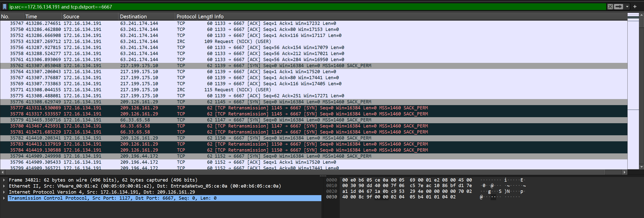Sort packets by the Destination column
Screen dimensions: 644x218
point(147,17)
